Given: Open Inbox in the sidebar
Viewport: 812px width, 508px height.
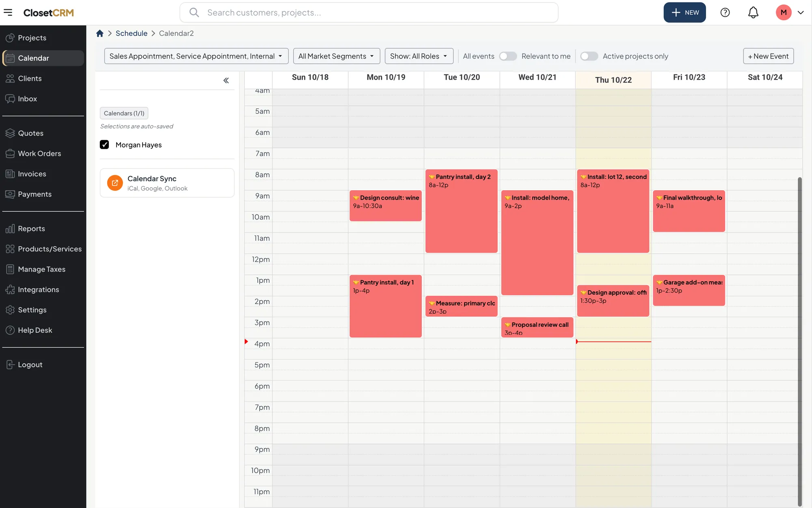Looking at the screenshot, I should [43, 99].
